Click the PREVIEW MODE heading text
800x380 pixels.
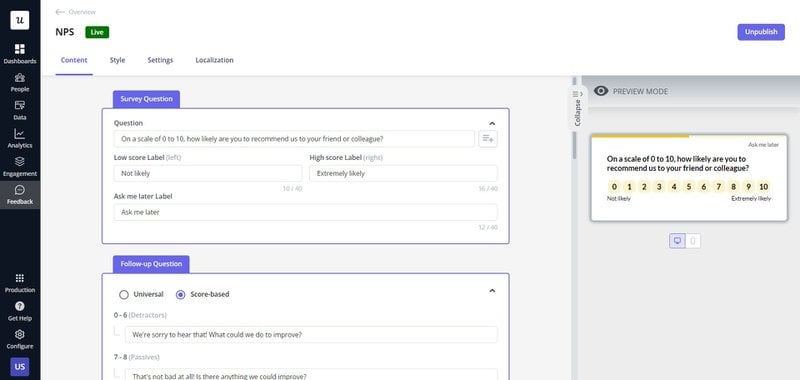pos(640,91)
